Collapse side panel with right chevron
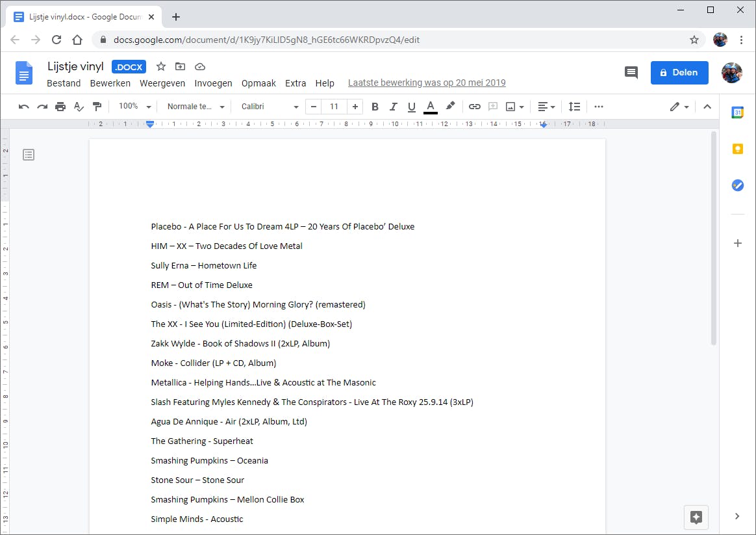The height and width of the screenshot is (535, 756). pyautogui.click(x=737, y=516)
